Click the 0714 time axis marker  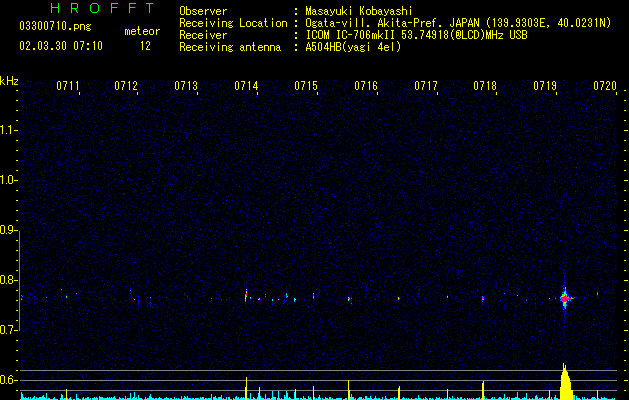[x=246, y=86]
